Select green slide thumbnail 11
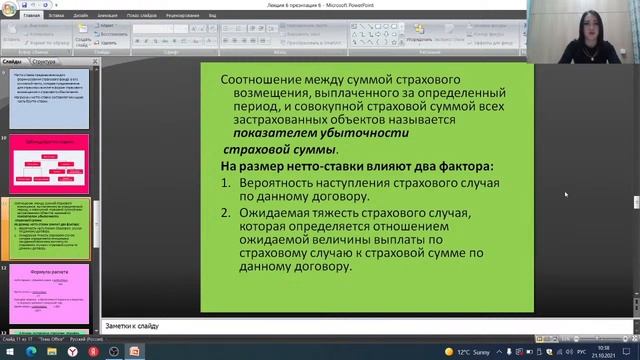Image resolution: width=640 pixels, height=360 pixels. coord(49,229)
